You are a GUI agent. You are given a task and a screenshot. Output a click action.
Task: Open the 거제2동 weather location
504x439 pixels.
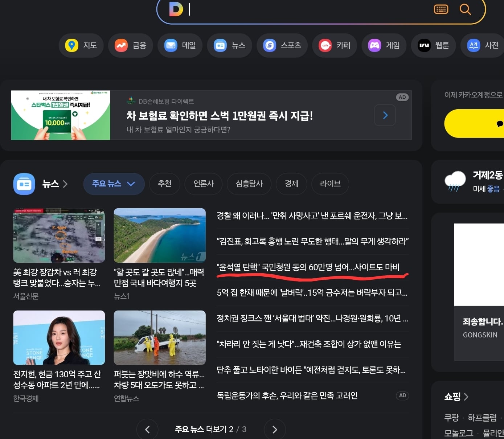pyautogui.click(x=488, y=175)
